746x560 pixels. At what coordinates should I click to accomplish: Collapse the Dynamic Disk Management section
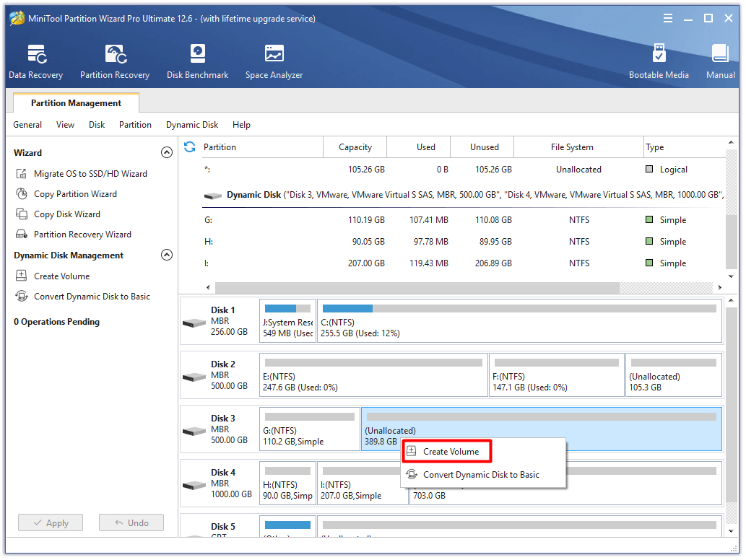click(x=167, y=255)
